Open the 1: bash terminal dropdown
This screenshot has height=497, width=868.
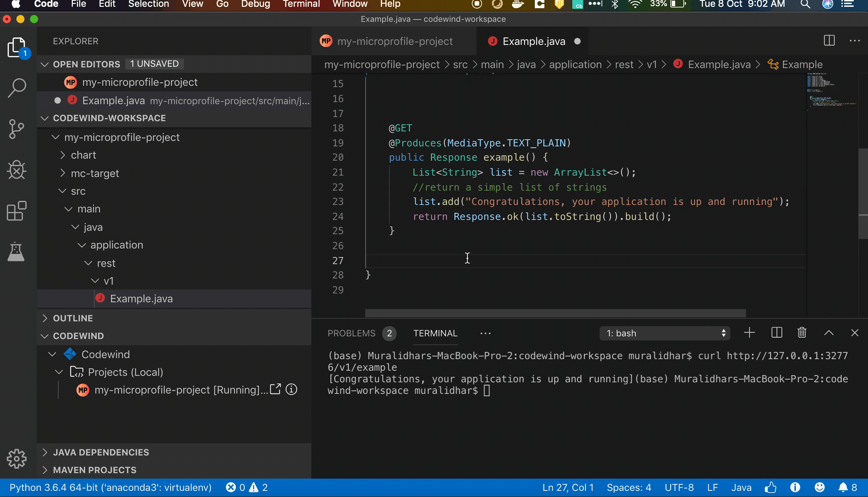click(664, 333)
